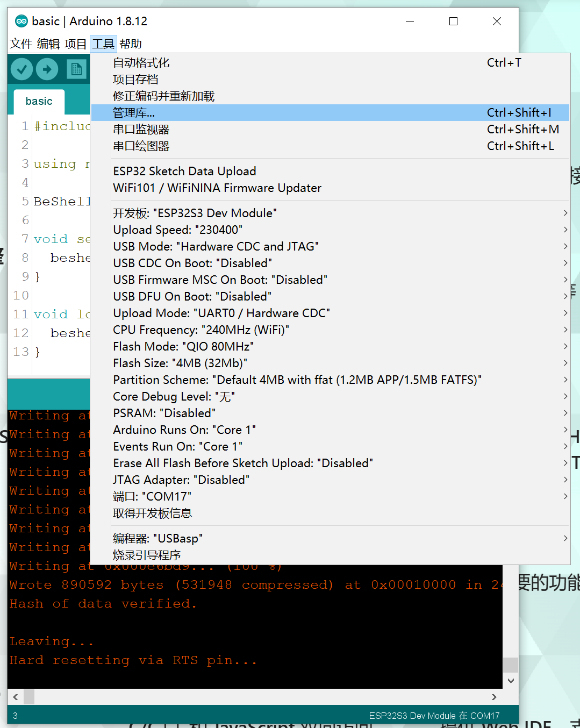Expand Events Run On Core 1 submenu
Image resolution: width=580 pixels, height=728 pixels.
point(330,446)
